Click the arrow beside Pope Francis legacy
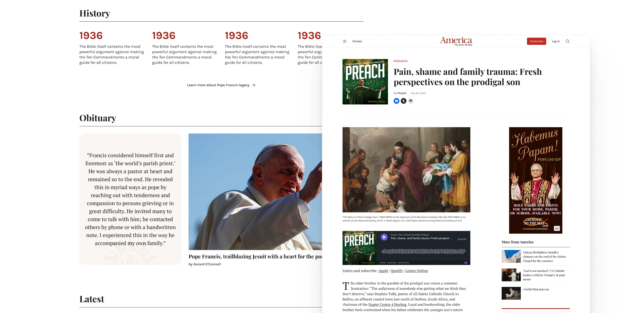Viewport: 644px width, 313px height. click(254, 85)
